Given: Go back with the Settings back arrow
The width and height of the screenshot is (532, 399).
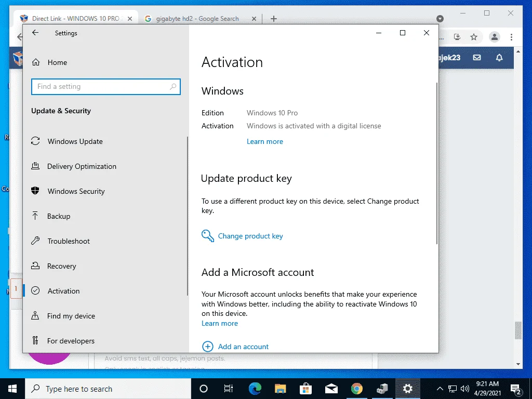Looking at the screenshot, I should (35, 33).
